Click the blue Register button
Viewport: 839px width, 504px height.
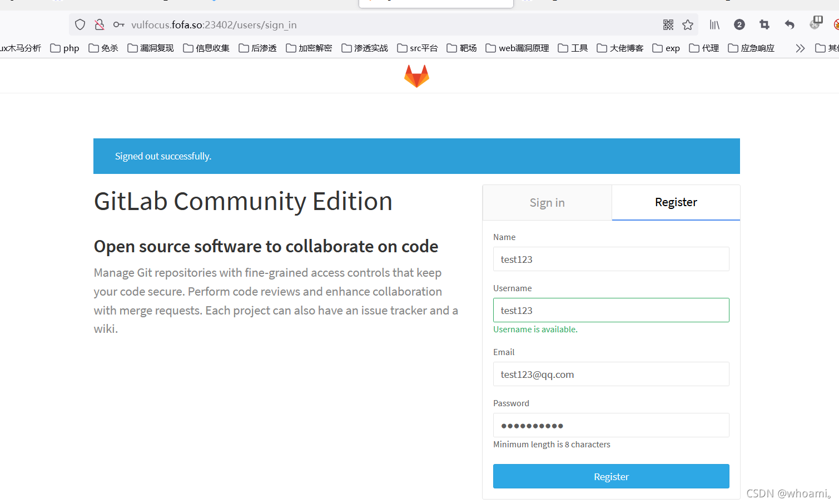pos(611,476)
